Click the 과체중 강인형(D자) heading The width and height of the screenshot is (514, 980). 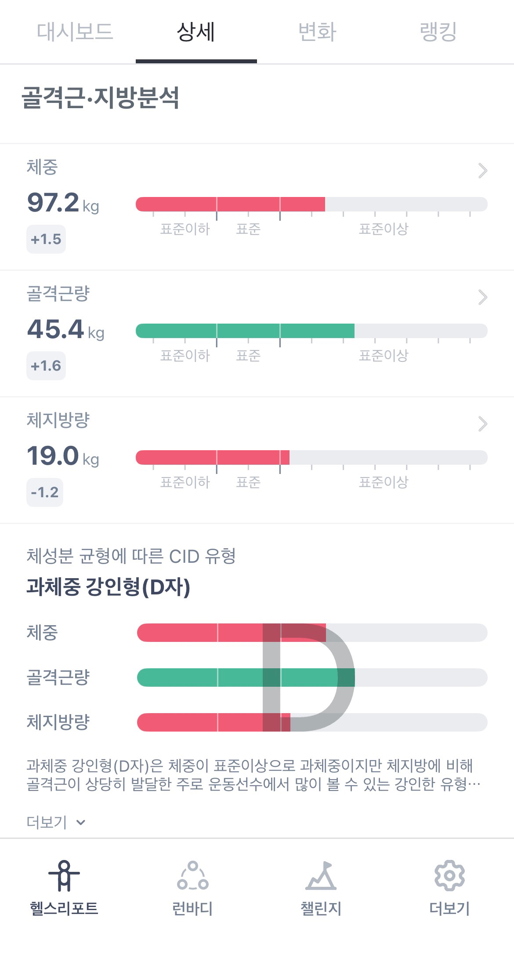pos(108,587)
